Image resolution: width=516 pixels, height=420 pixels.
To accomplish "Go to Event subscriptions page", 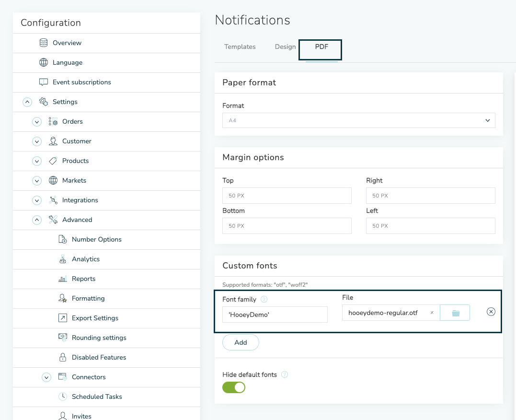I will click(81, 82).
